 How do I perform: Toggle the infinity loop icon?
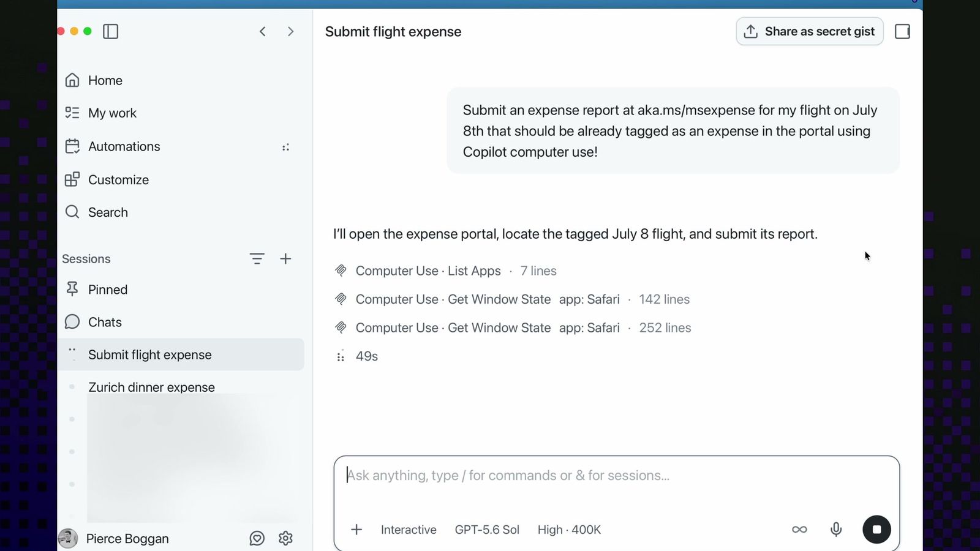click(799, 530)
